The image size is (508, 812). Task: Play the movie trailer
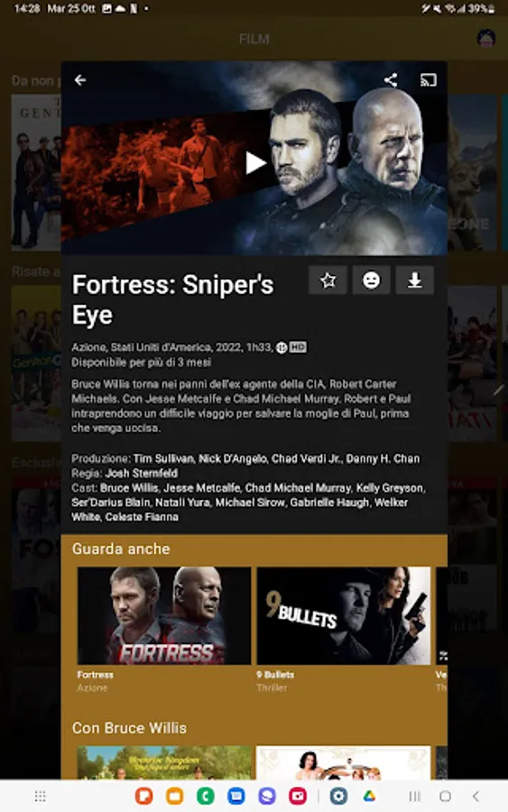254,162
